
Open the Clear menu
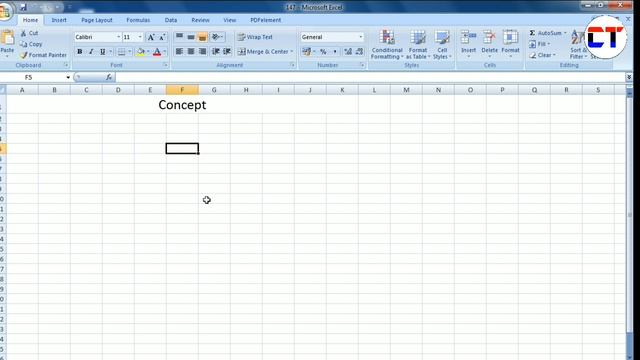pyautogui.click(x=542, y=55)
